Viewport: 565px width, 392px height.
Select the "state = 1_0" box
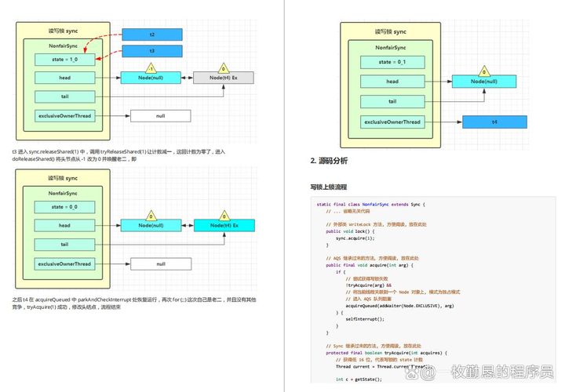(65, 60)
